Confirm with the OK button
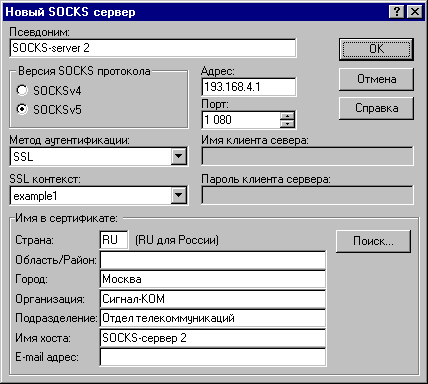The height and width of the screenshot is (384, 428). click(x=376, y=49)
